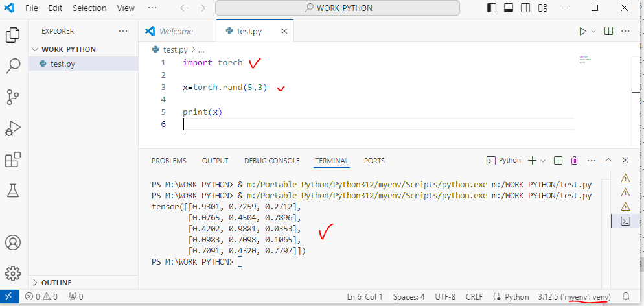
Task: Click Spaces: 4 indentation setting
Action: (409, 296)
